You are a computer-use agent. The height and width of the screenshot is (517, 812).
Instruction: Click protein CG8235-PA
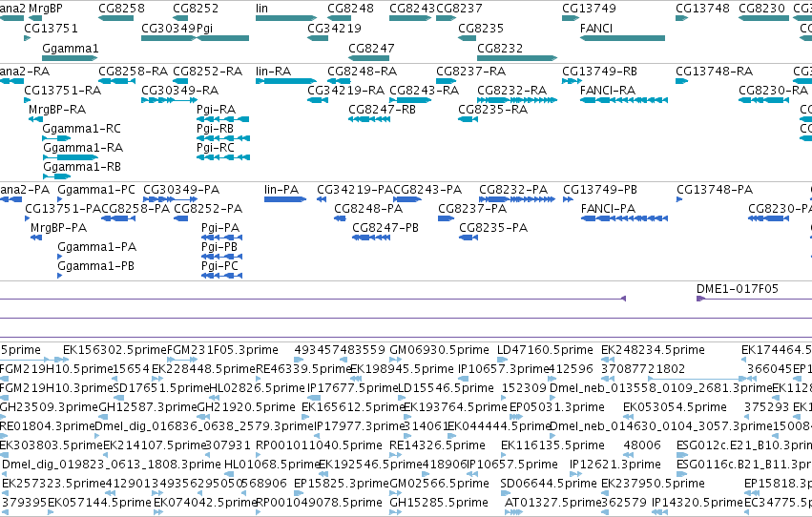[x=468, y=238]
